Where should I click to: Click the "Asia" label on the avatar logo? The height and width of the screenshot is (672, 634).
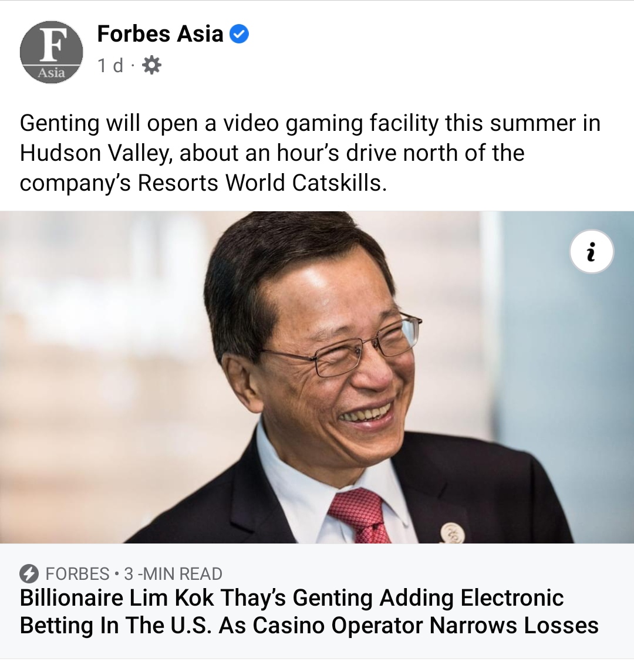[52, 73]
